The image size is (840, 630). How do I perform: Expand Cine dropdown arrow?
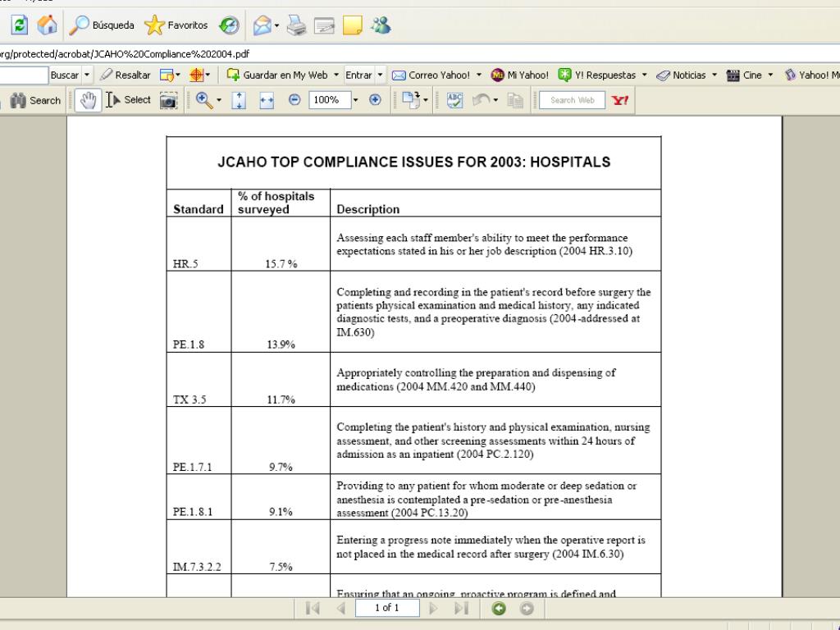(x=770, y=75)
